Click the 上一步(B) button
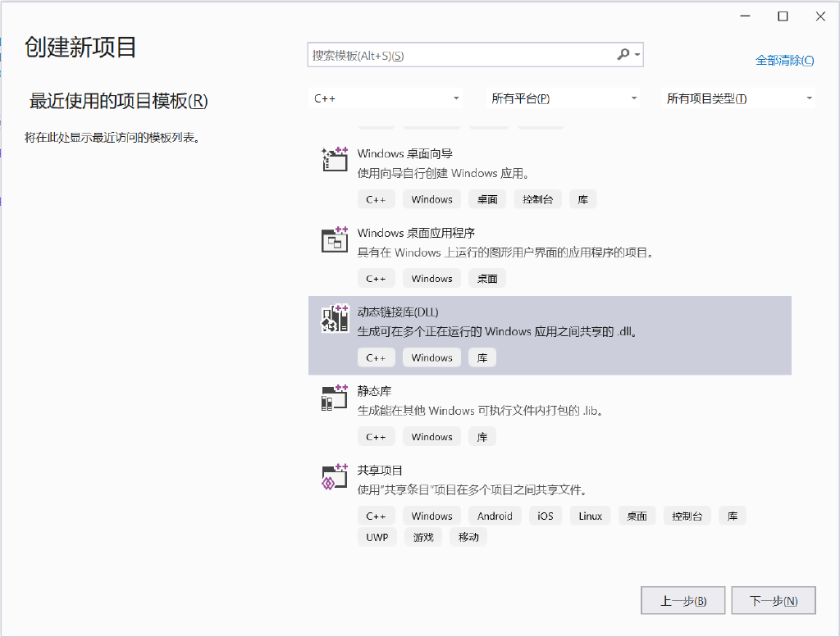 point(682,599)
